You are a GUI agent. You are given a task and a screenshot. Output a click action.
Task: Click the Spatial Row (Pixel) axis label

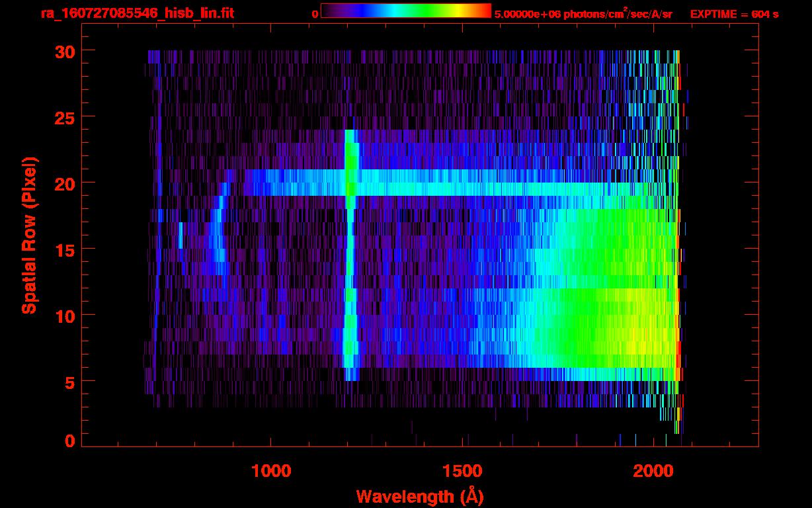(x=29, y=235)
